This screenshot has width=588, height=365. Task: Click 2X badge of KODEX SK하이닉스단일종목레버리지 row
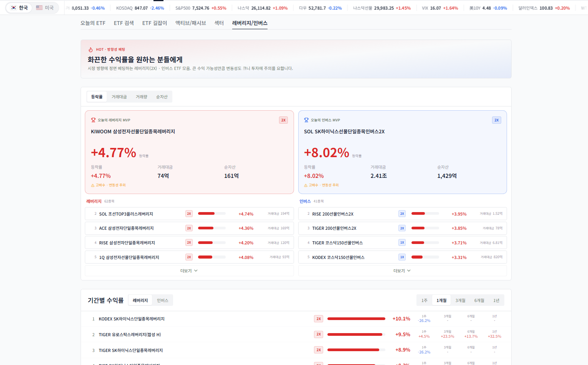pos(319,319)
